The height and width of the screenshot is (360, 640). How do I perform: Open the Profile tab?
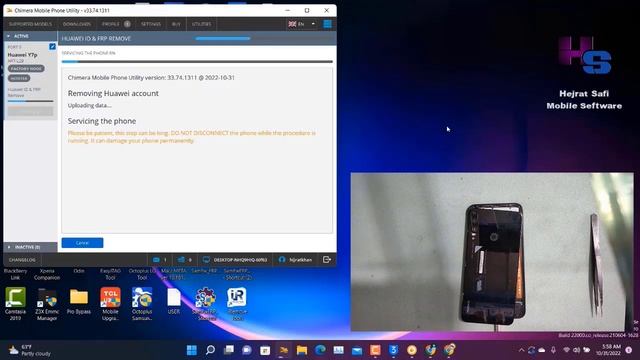[x=116, y=24]
